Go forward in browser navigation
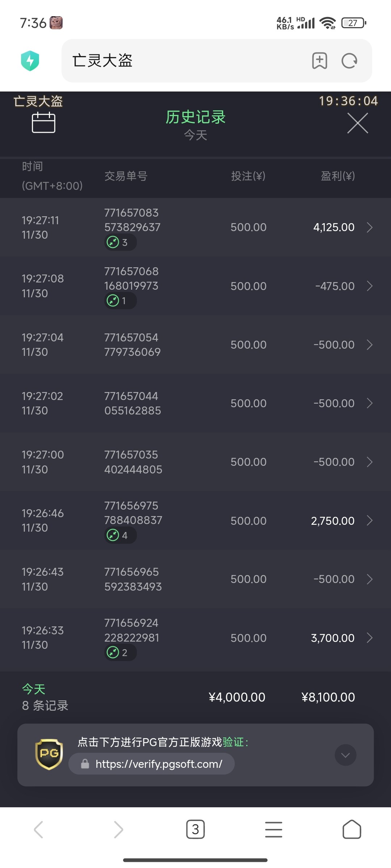 pos(118,829)
